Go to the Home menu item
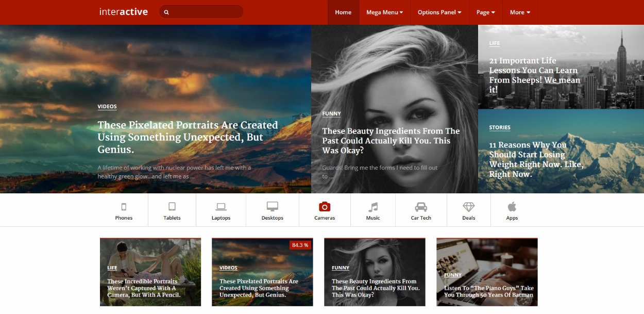Screen dimensions: 644x314 [x=343, y=12]
